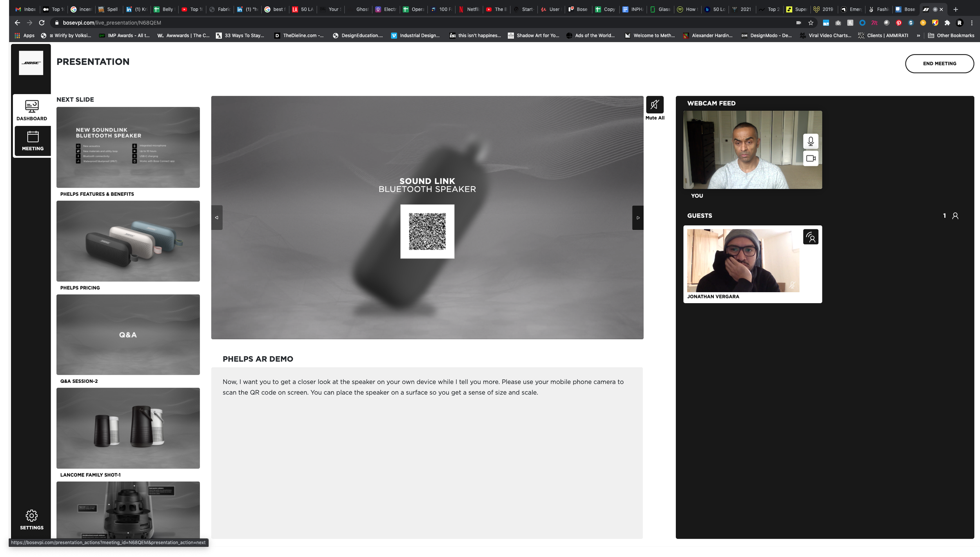
Task: Switch to Inbox Gmail tab
Action: click(26, 9)
